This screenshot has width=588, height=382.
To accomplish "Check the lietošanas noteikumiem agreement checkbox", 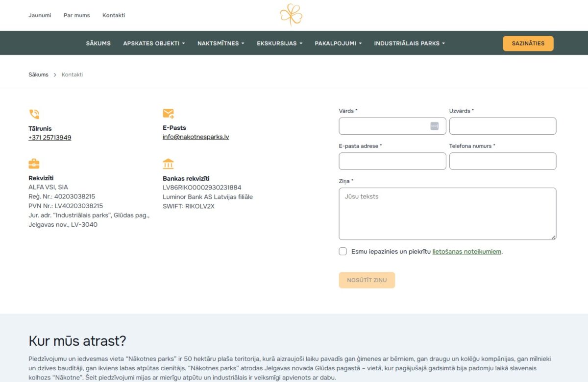I will click(343, 251).
